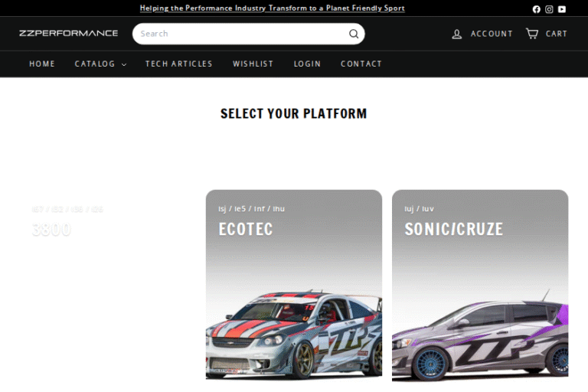Select the faded 3800 platform heading
Screen dimensions: 588x392
(51, 229)
